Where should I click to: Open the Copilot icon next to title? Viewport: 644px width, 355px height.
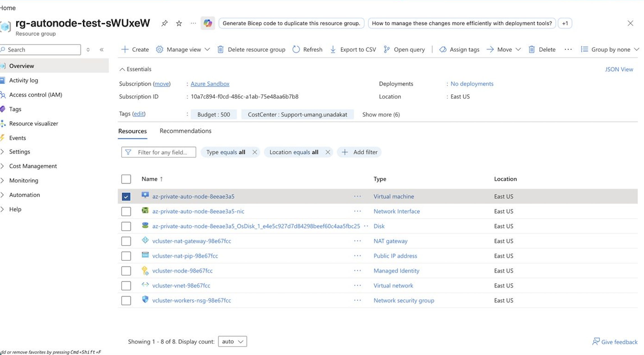[208, 23]
